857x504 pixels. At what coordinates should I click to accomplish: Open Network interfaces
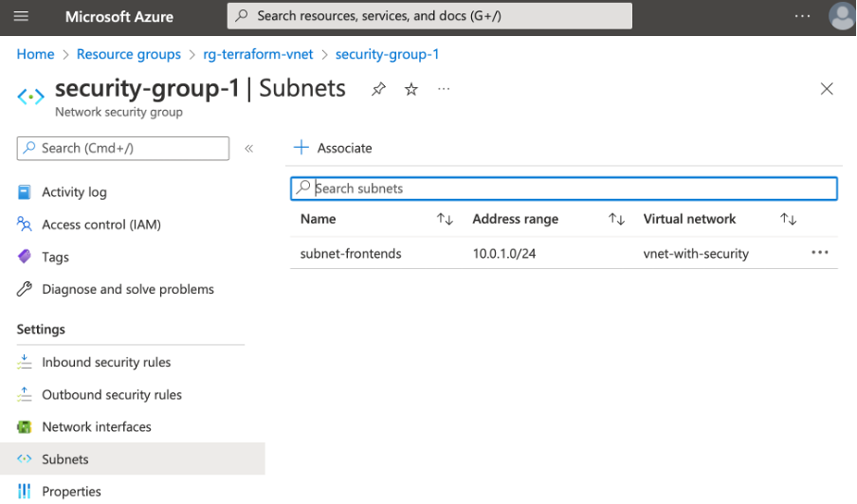coord(97,426)
